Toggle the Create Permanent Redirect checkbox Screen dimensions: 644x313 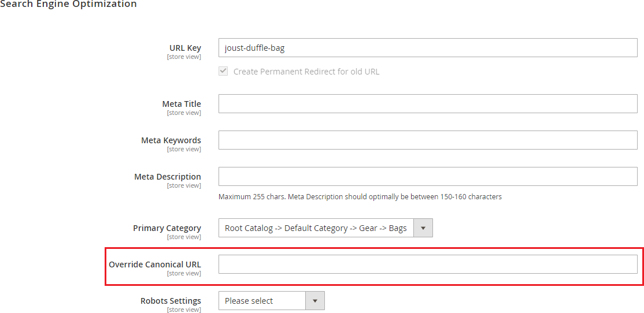[x=223, y=72]
